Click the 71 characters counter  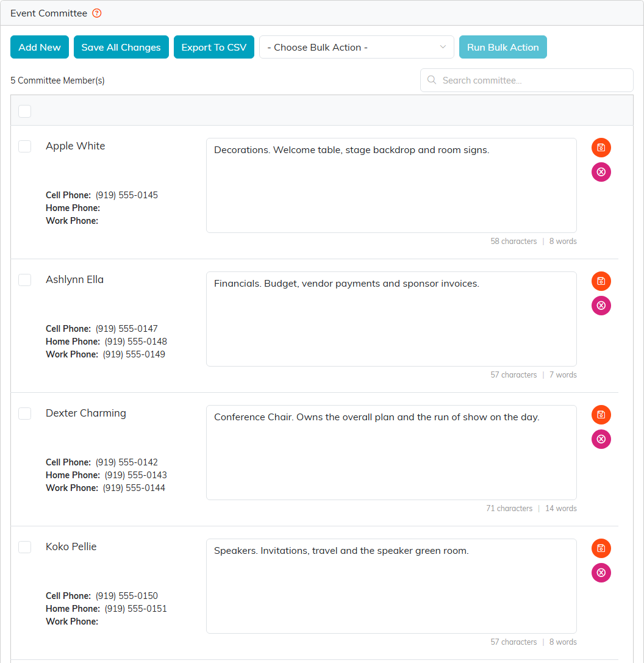[x=509, y=508]
